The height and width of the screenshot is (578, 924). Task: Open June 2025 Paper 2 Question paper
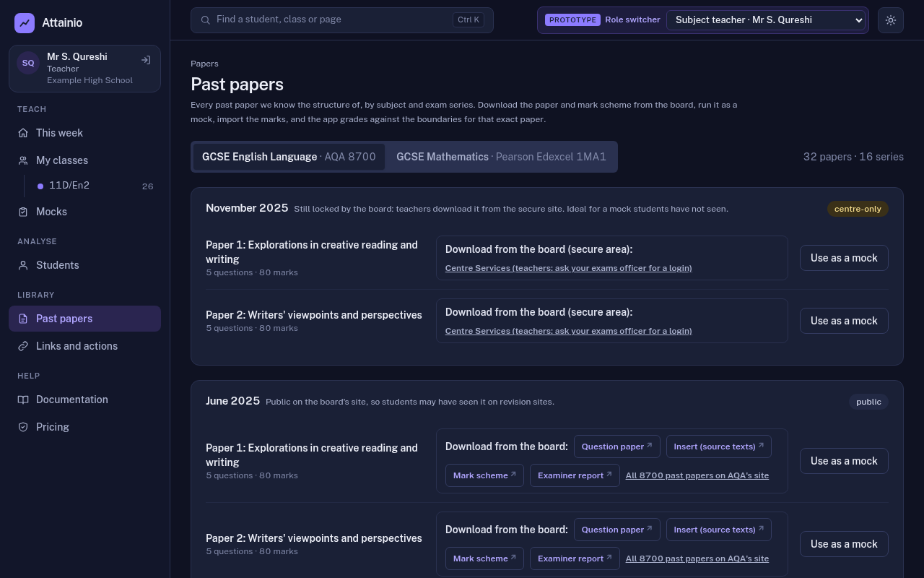(x=617, y=530)
